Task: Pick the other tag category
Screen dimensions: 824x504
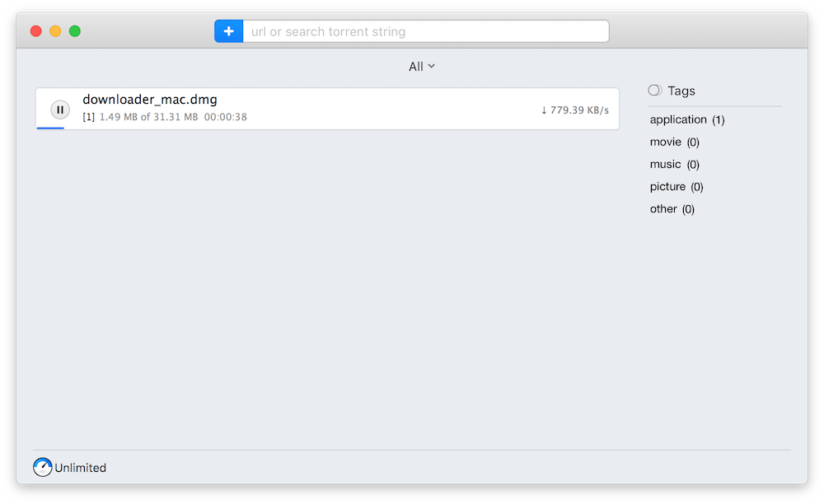Action: 672,208
